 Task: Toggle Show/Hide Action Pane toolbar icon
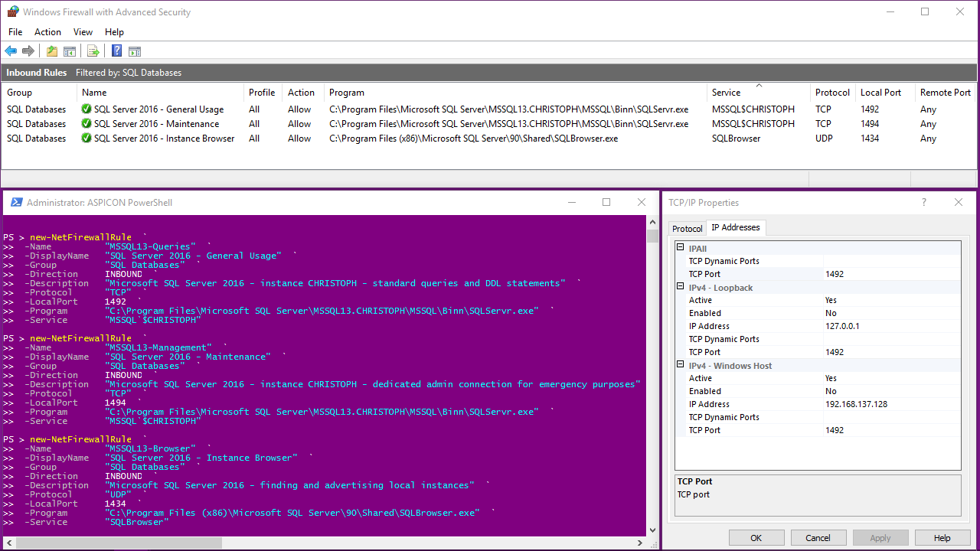(135, 51)
